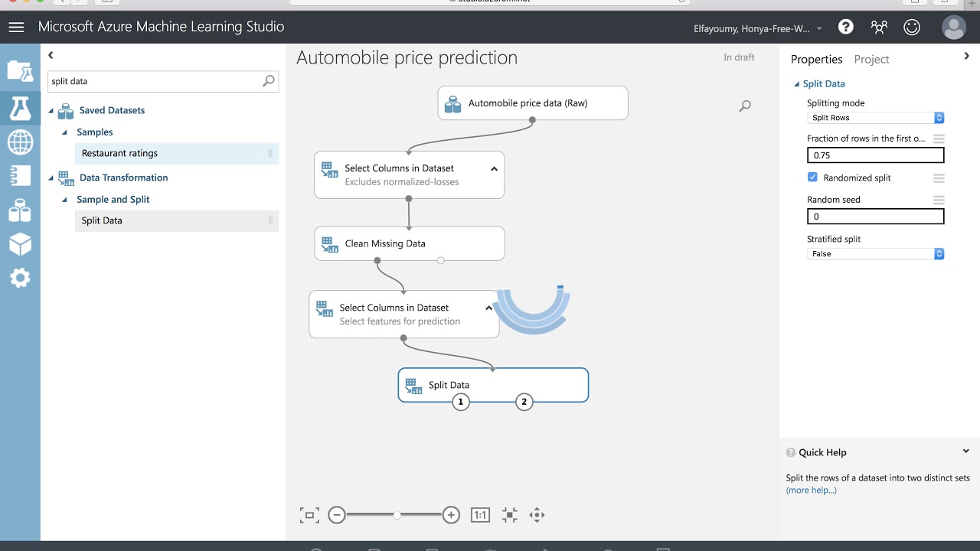Toggle the Randomized split checkbox
980x551 pixels.
812,177
